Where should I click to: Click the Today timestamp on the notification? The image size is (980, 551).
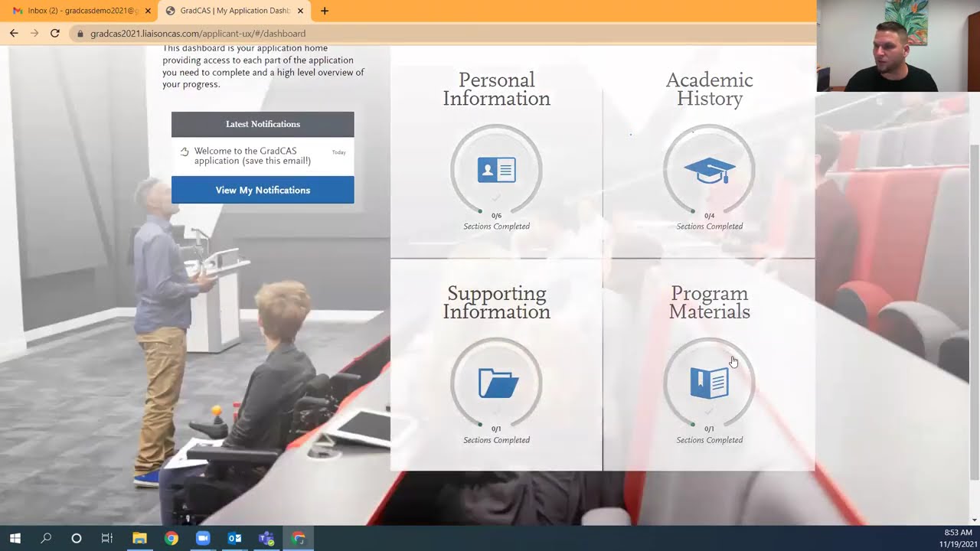(339, 152)
